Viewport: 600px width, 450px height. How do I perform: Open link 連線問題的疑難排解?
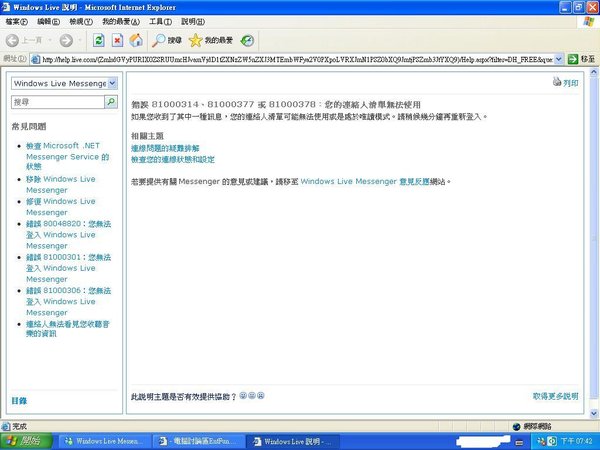165,148
